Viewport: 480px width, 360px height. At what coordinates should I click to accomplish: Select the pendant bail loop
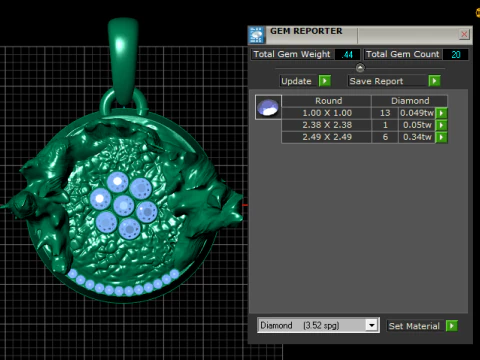tap(123, 60)
